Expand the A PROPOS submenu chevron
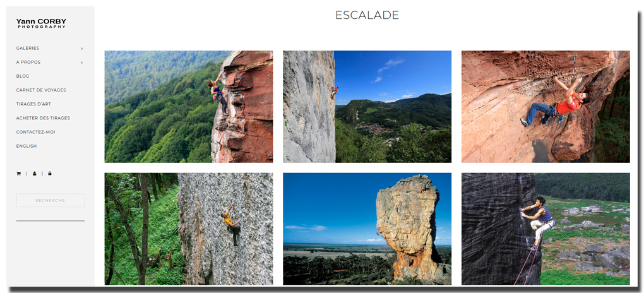Screen dimensions: 644x293 point(81,63)
